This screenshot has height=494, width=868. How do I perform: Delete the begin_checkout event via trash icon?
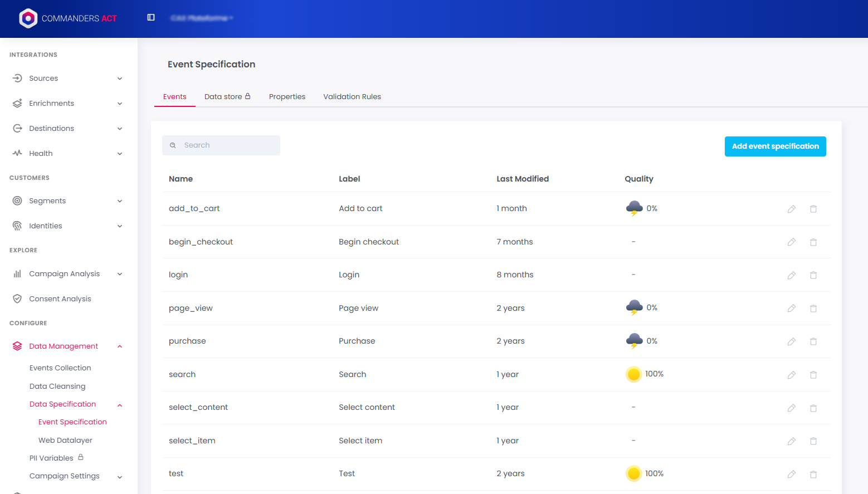click(x=813, y=242)
